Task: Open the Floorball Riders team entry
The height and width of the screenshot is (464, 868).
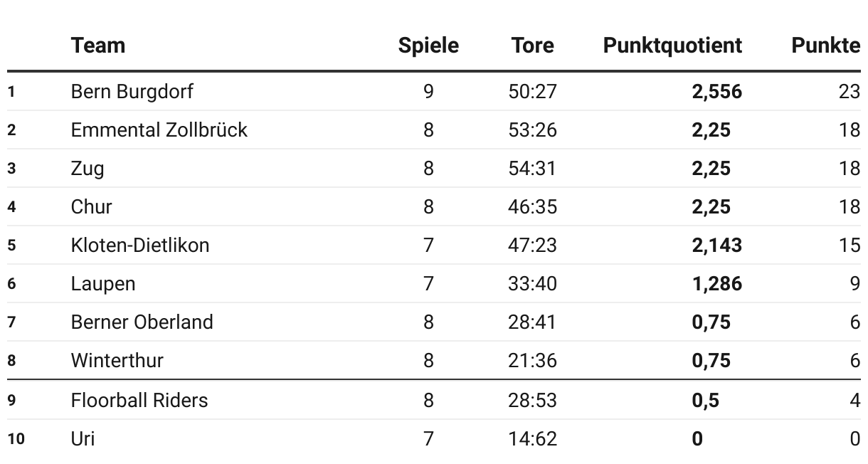Action: click(139, 400)
